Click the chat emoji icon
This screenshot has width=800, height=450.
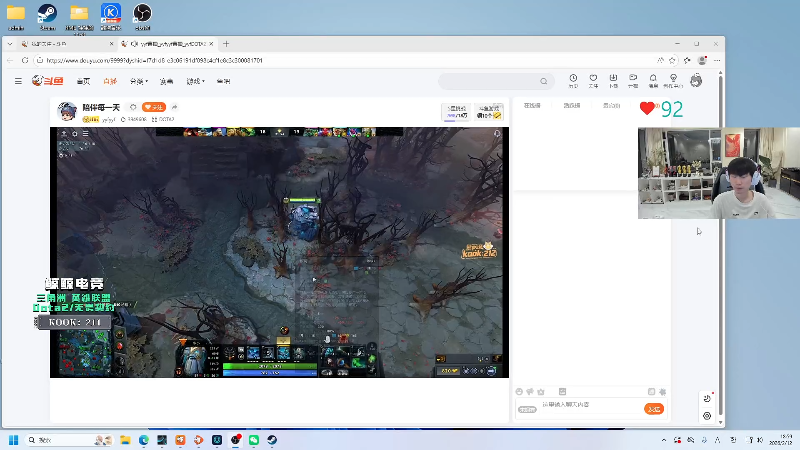pos(519,392)
